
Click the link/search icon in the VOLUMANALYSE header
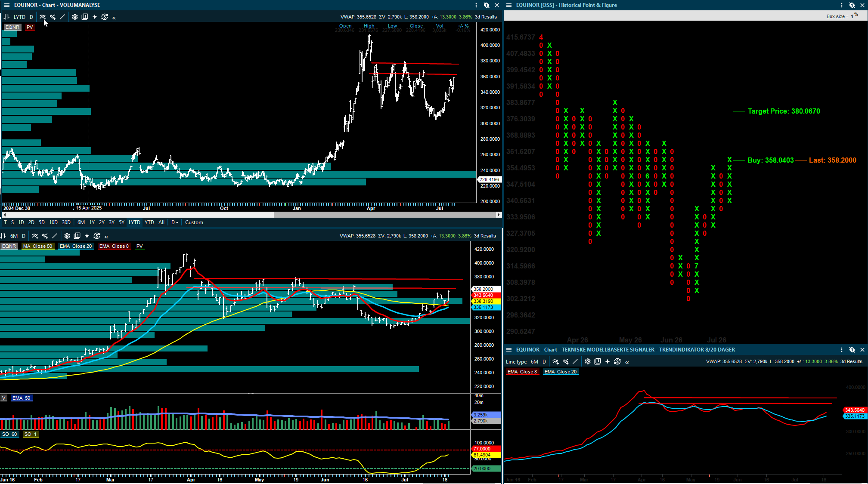487,5
